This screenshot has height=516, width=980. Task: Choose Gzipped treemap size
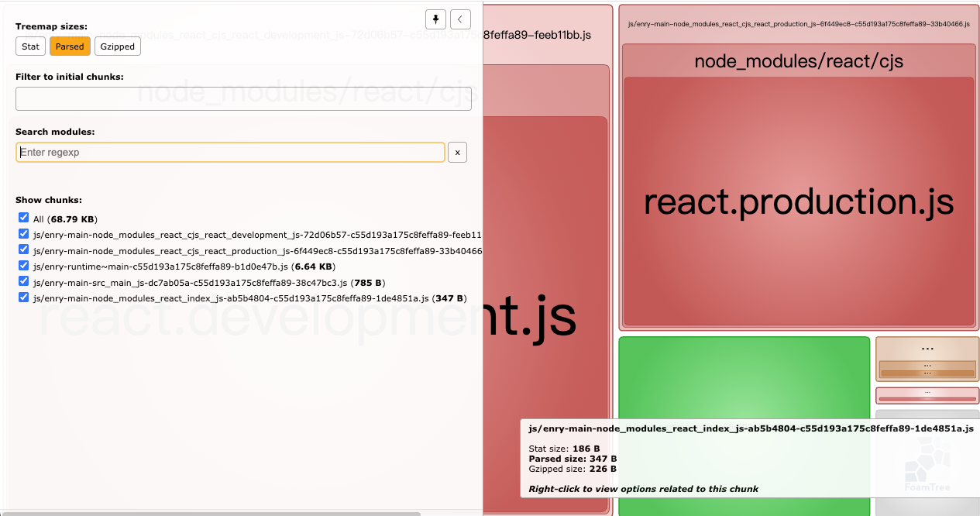pyautogui.click(x=118, y=46)
